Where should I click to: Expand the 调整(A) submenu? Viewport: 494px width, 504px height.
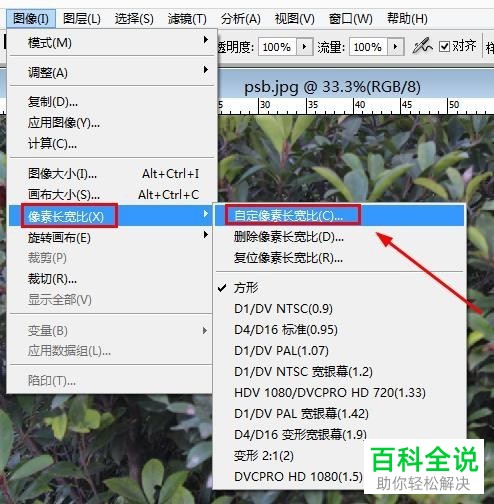click(112, 72)
